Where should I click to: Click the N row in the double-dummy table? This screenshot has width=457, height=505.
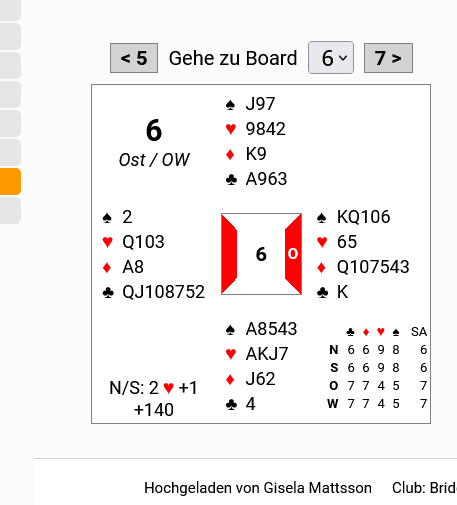(x=378, y=350)
